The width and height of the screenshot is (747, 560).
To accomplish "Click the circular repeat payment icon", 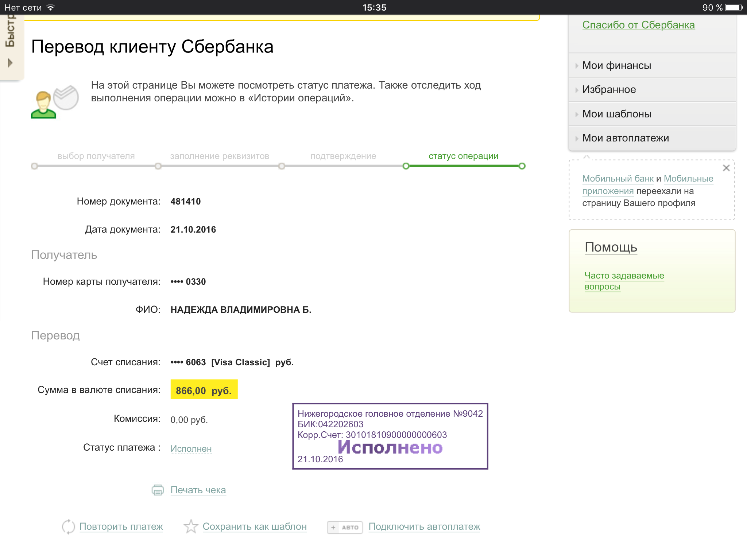I will (x=68, y=527).
